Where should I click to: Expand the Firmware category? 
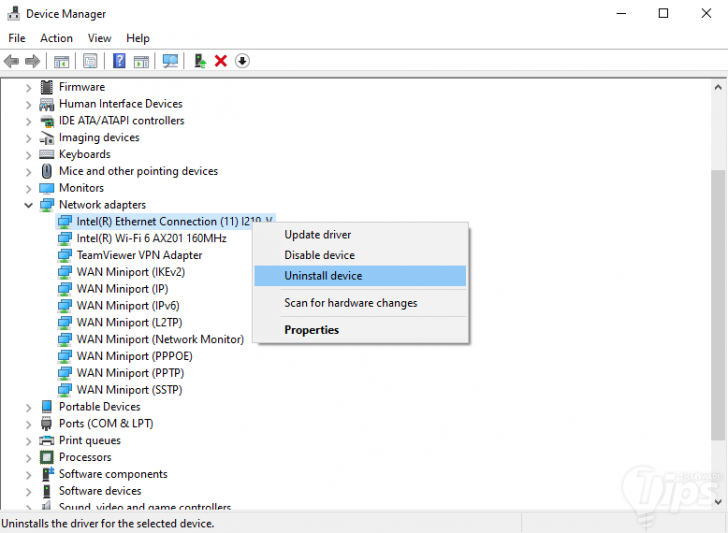(x=28, y=88)
